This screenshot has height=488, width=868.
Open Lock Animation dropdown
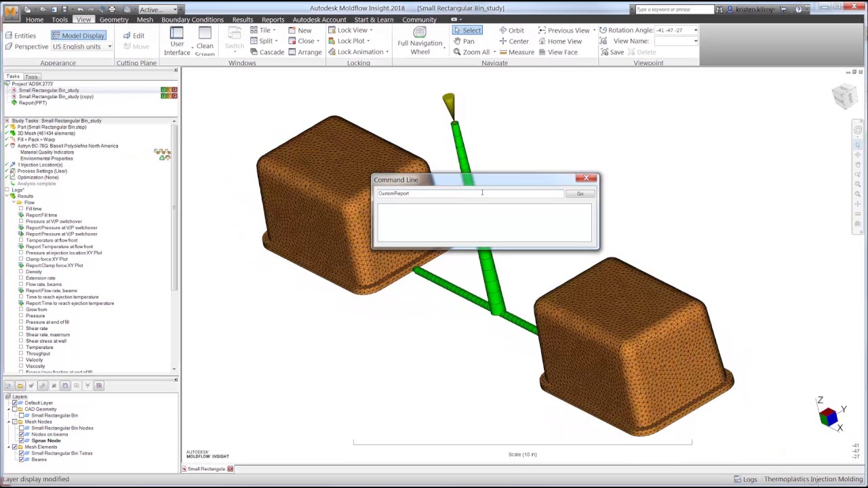tap(359, 52)
